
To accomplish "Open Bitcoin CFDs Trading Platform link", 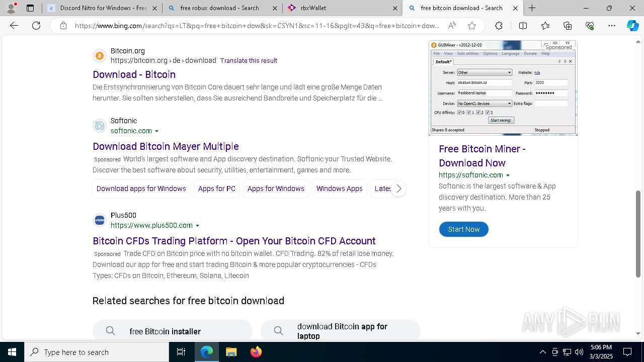I will [x=234, y=241].
